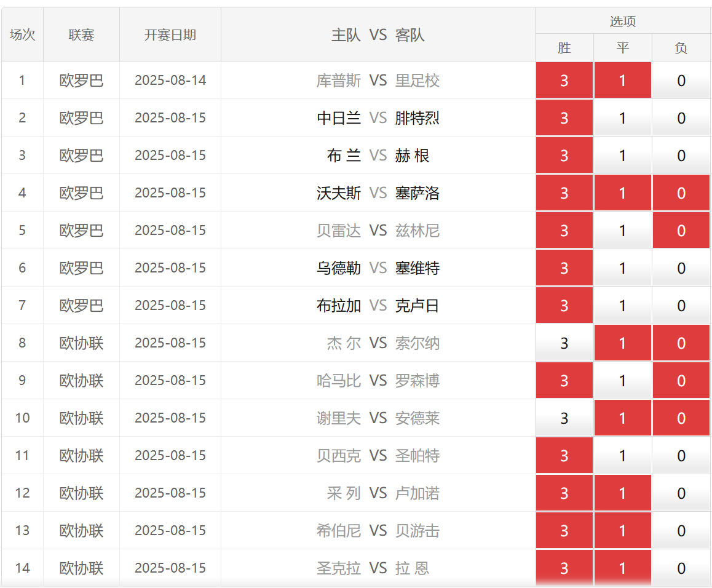Deselect draw option 1 for 采列 VS 卢加诺
The width and height of the screenshot is (712, 588).
(623, 493)
